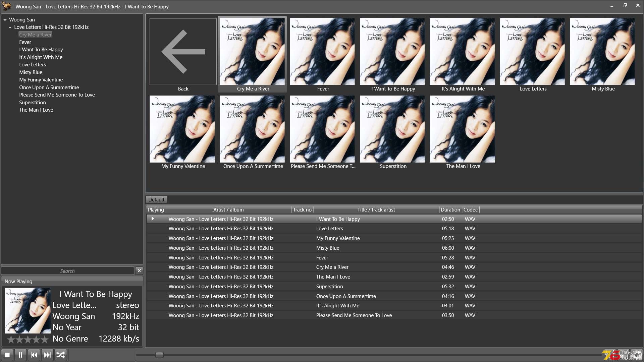
Task: Select Superstition in the tree
Action: point(32,103)
